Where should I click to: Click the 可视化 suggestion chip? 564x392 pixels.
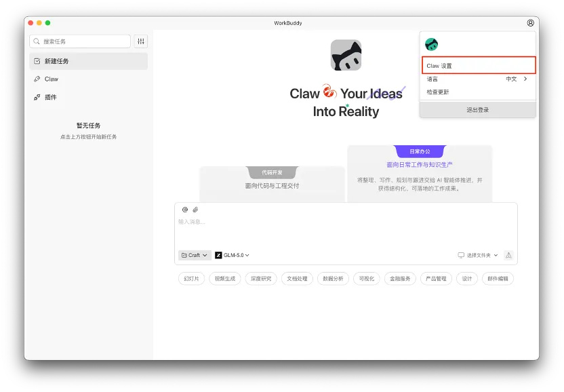pos(367,279)
